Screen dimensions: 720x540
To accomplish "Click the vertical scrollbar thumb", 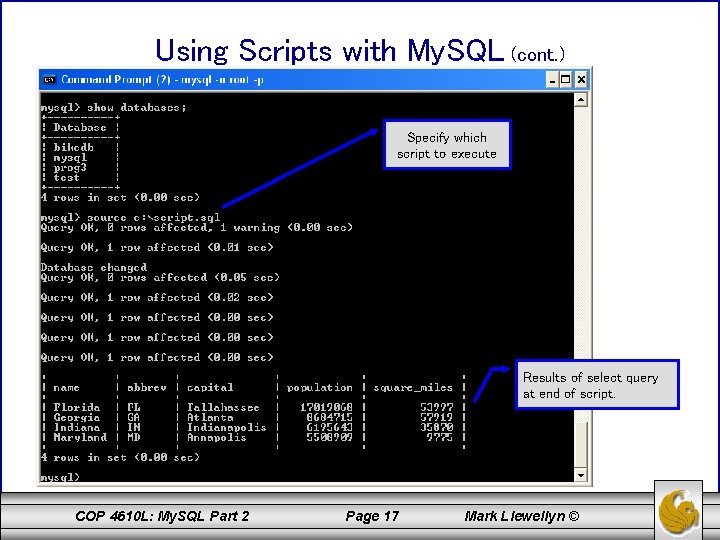I will 581,444.
